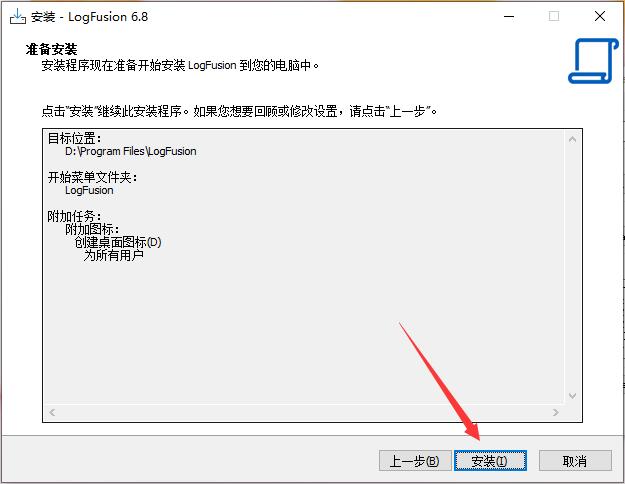This screenshot has width=625, height=484.
Task: Click the right arrow of the horizontal scrollbar
Action: point(556,412)
